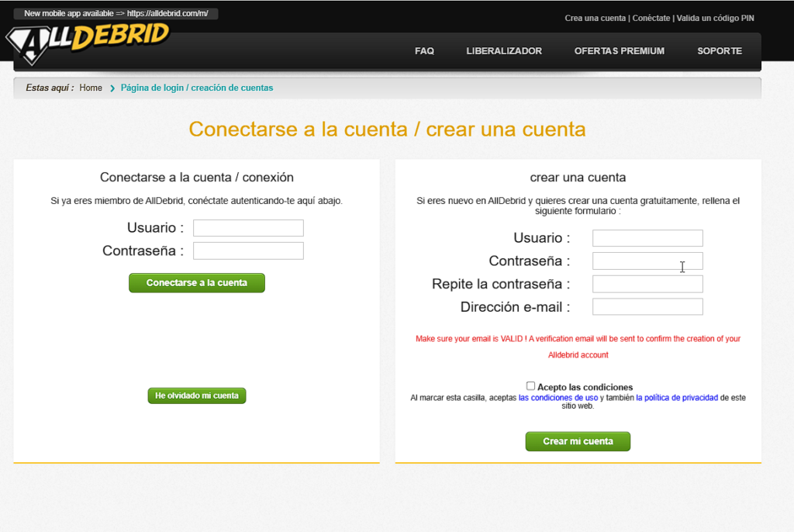Open the new mobile app banner link

(116, 14)
